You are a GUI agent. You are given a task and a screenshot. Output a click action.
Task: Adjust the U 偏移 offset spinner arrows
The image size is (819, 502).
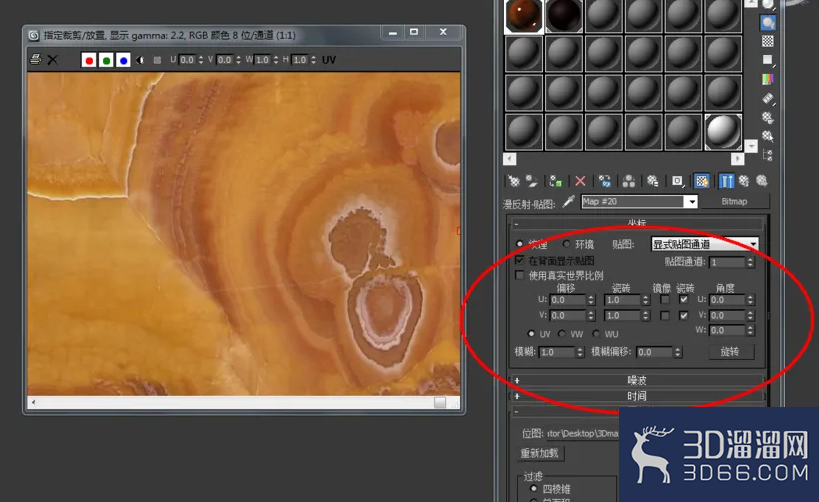pyautogui.click(x=591, y=300)
